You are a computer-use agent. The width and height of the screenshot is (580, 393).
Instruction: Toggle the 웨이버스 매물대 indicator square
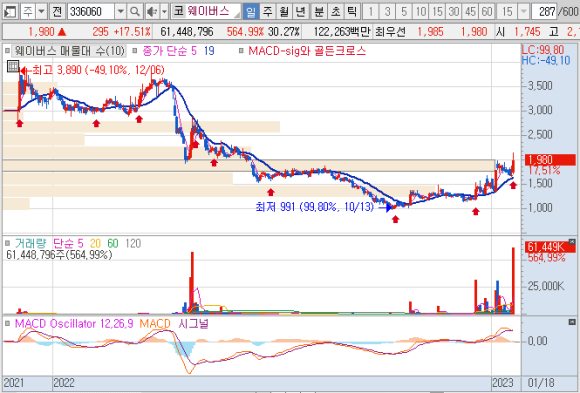point(7,51)
